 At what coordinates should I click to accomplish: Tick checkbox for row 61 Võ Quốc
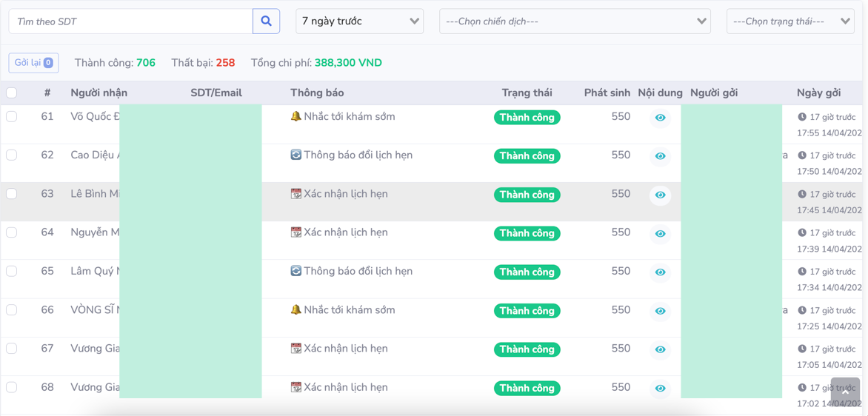click(x=12, y=116)
